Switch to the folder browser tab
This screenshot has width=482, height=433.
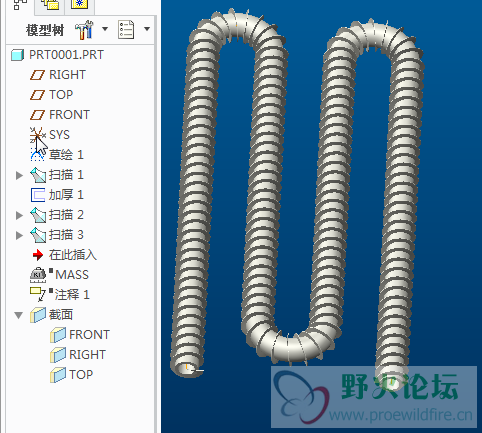coord(50,5)
